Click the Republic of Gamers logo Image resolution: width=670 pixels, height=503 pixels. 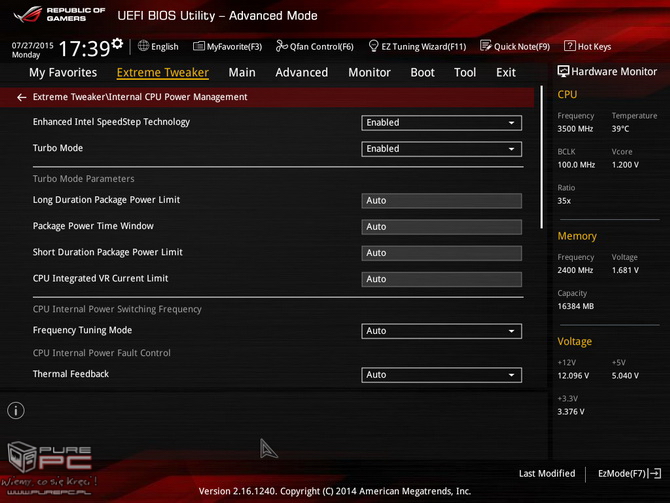coord(59,15)
